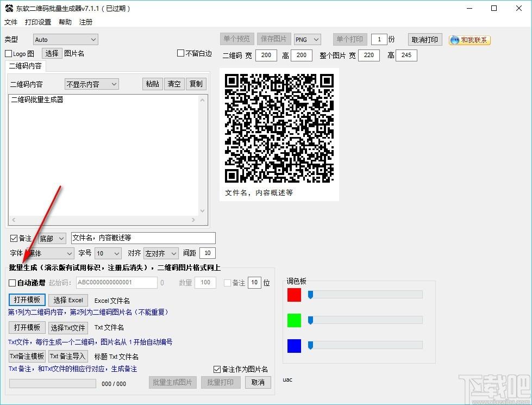532x405 pixels.
Task: Enable the 不留白边 checkbox
Action: click(x=180, y=53)
